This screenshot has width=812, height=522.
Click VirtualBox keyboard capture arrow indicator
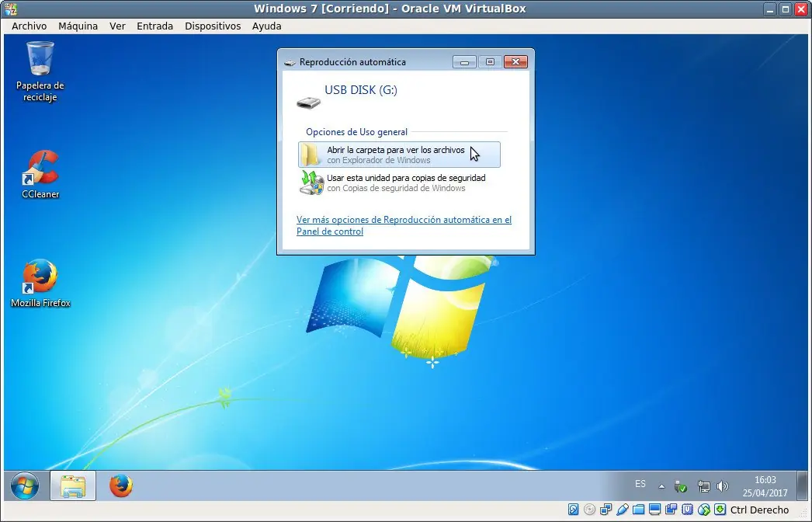click(x=720, y=510)
